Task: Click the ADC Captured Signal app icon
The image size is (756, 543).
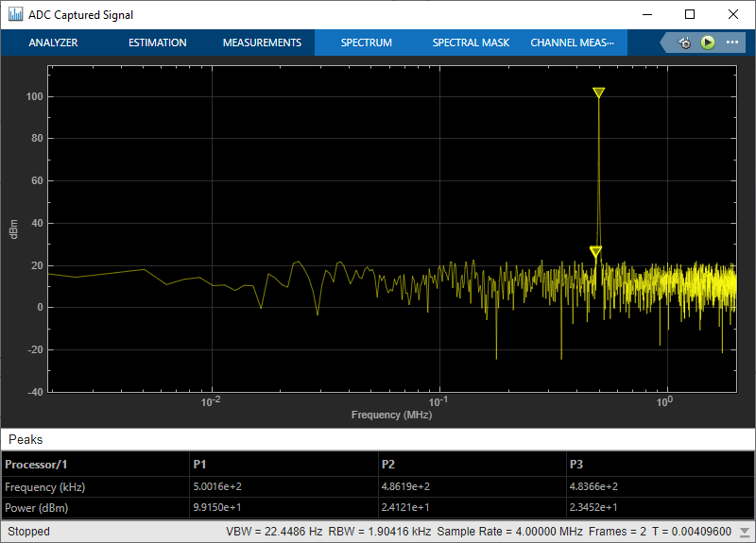Action: [15, 14]
